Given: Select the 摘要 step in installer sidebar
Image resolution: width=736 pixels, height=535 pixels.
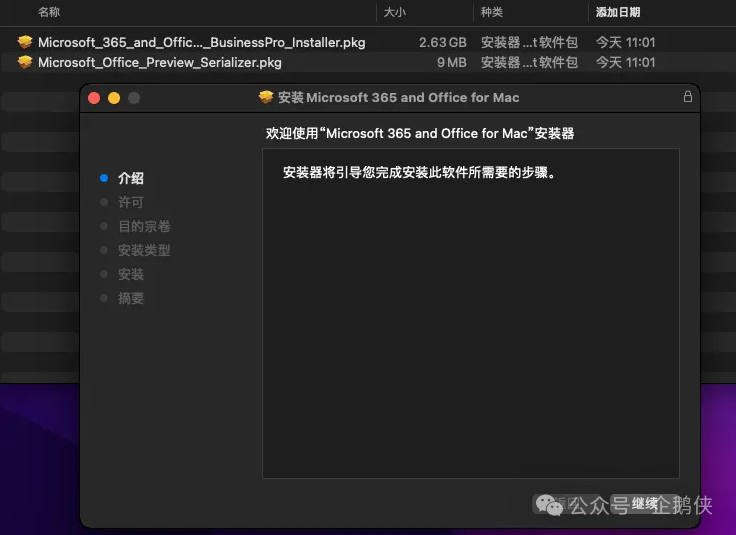Looking at the screenshot, I should click(130, 298).
